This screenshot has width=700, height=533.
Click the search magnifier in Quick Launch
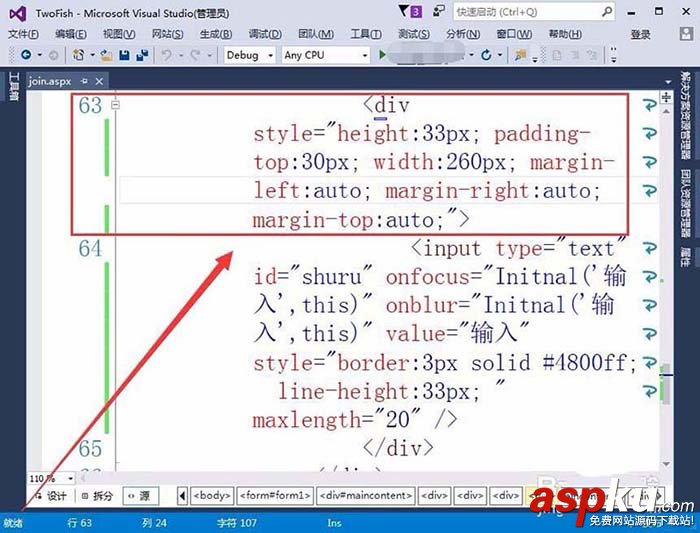[607, 12]
